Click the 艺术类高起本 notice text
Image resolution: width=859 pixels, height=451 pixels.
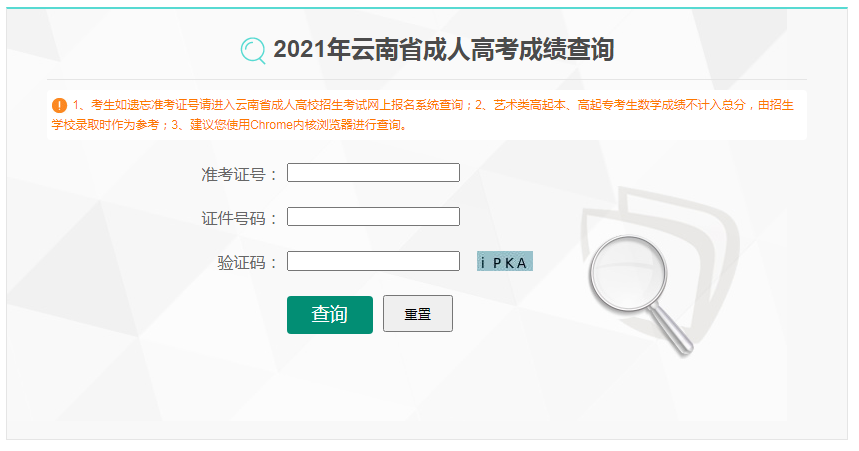(529, 105)
